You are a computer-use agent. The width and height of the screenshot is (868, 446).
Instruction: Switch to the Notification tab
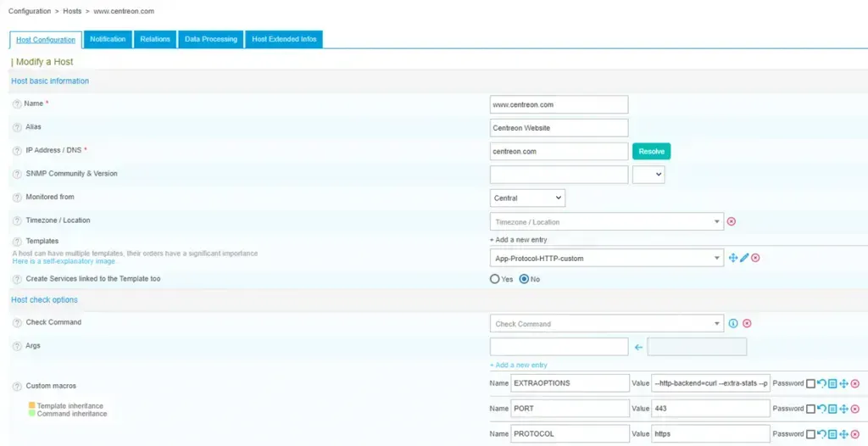pos(108,39)
